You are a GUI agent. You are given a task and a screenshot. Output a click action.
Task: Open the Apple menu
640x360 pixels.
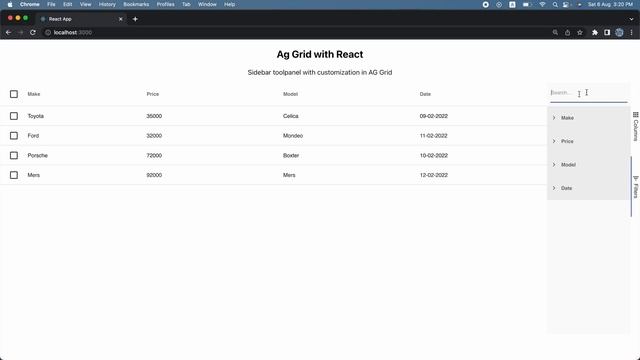click(x=10, y=4)
